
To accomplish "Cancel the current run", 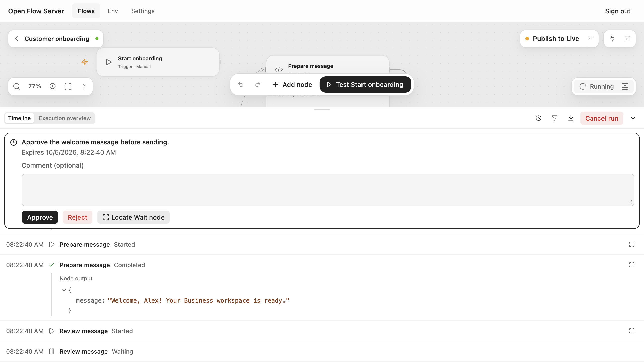I will pyautogui.click(x=602, y=118).
